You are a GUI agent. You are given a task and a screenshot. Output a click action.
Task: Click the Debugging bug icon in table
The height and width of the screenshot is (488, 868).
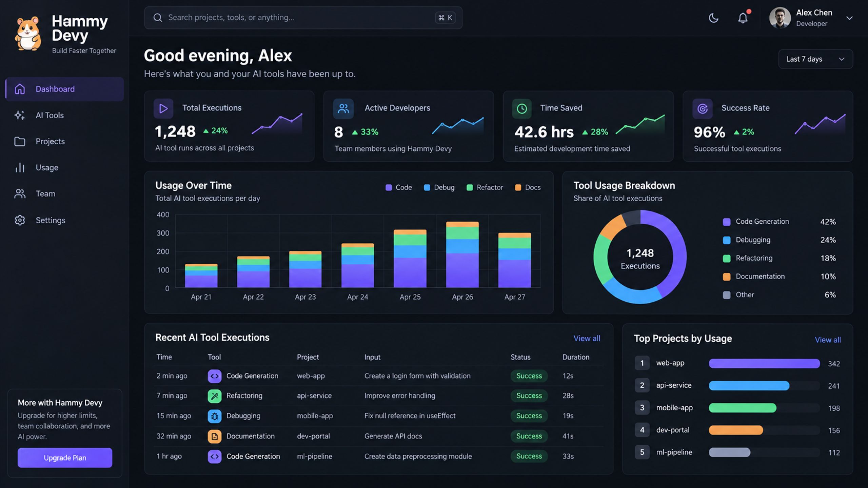point(214,416)
